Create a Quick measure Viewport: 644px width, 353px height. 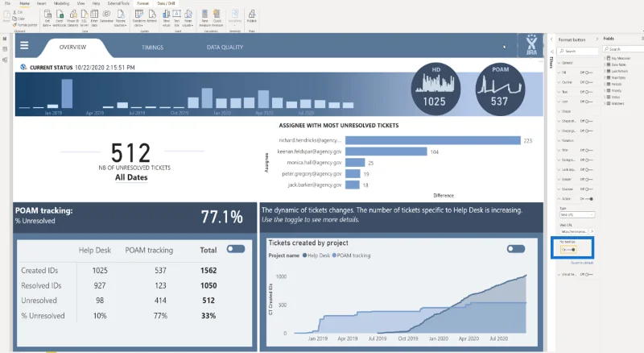(217, 15)
